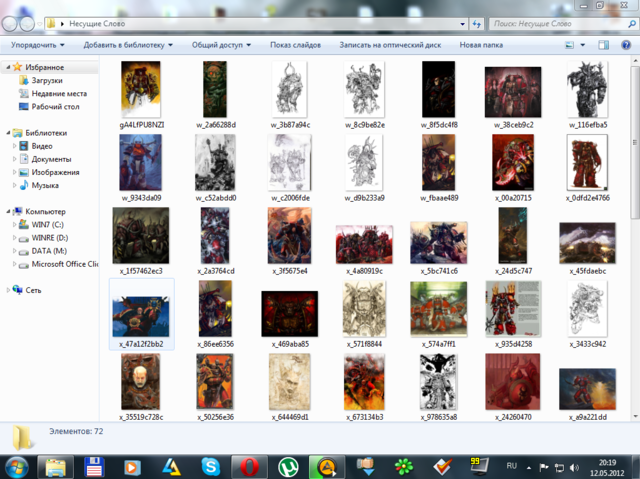Screen dimensions: 640x479
Task: Open uTorrent from the taskbar
Action: pos(288,467)
